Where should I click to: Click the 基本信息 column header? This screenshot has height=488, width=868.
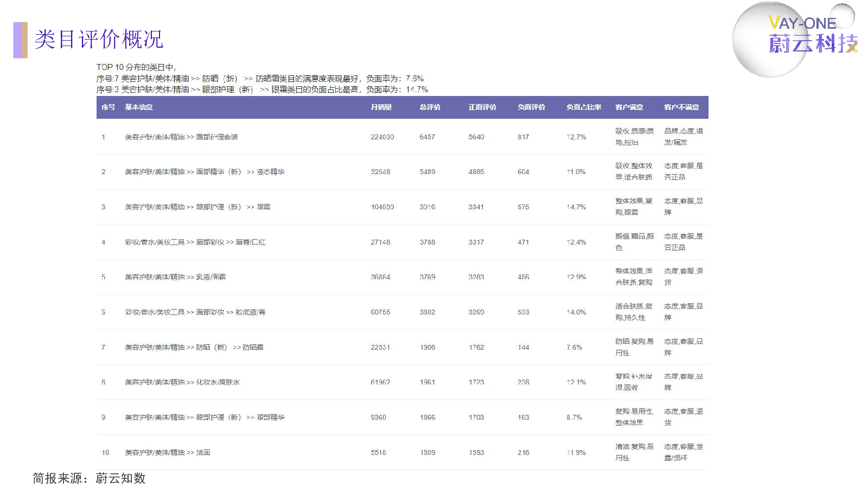click(x=139, y=107)
